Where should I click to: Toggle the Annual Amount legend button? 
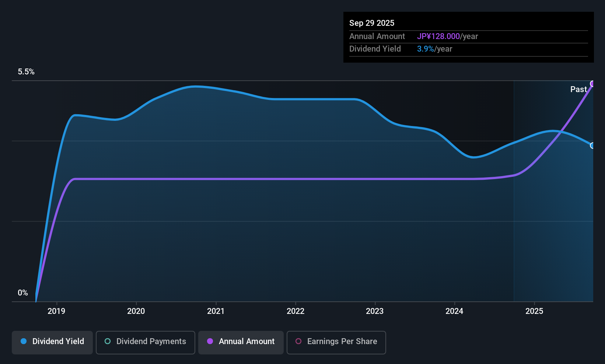coord(241,342)
